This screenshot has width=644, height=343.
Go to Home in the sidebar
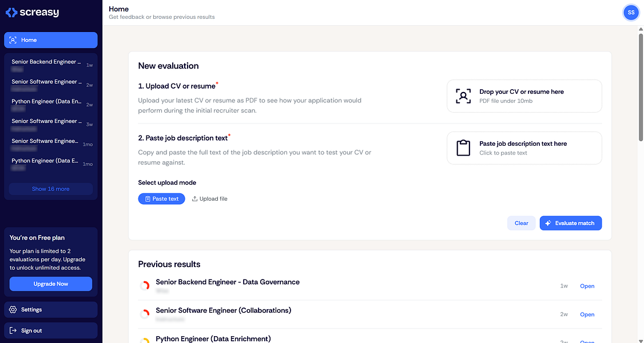pos(51,40)
